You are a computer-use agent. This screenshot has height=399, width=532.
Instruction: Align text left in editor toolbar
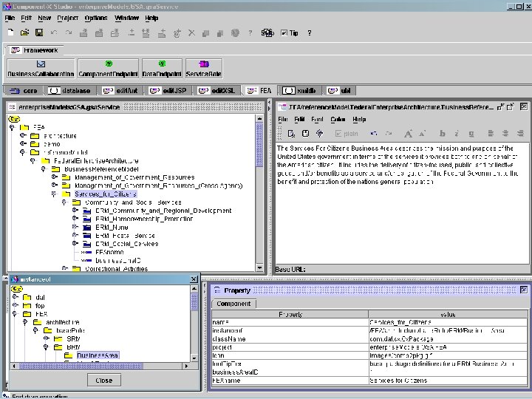491,134
